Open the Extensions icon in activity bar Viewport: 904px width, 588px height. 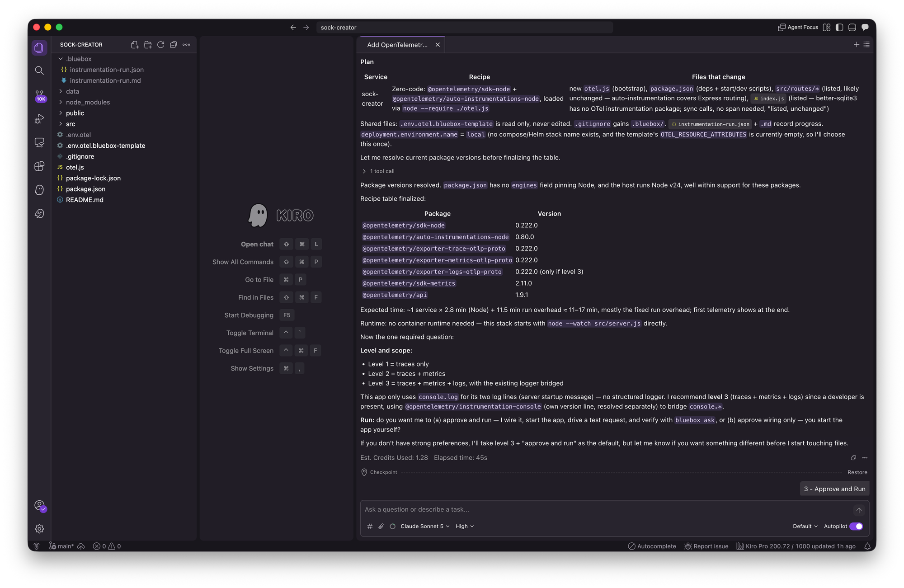coord(39,166)
